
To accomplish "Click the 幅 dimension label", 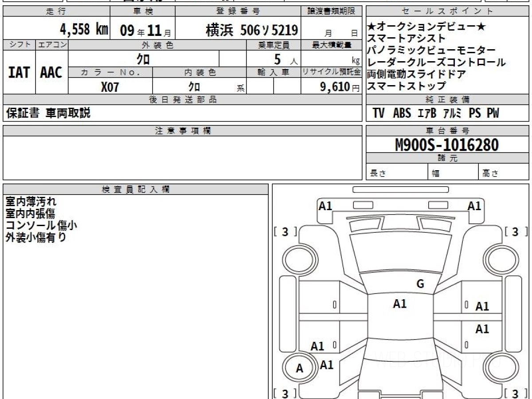I will pos(436,174).
